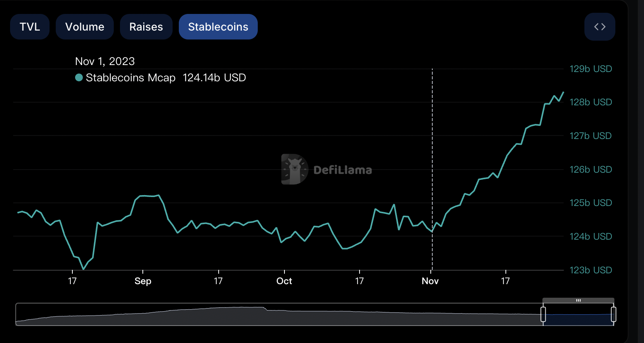This screenshot has width=644, height=343.
Task: Click the right handle of range slider
Action: [x=613, y=314]
